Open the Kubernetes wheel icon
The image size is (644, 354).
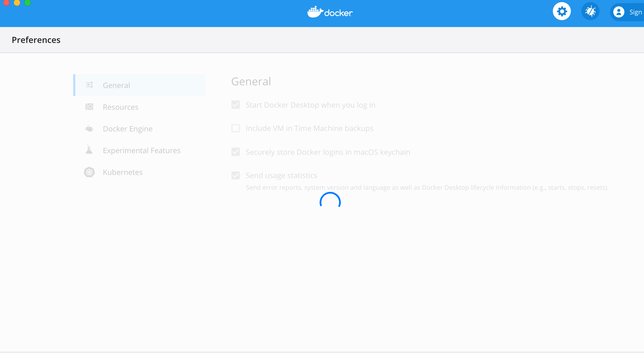(x=89, y=172)
